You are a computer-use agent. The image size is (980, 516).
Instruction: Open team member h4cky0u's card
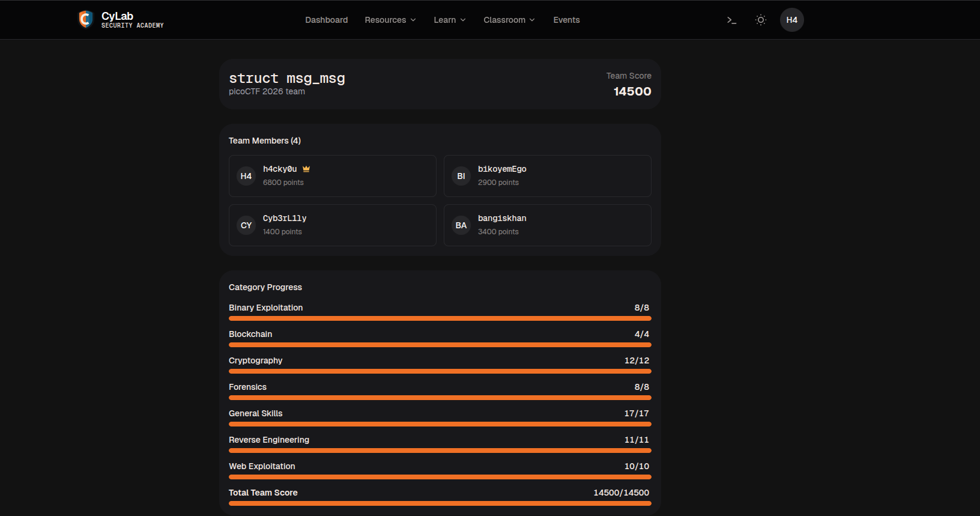point(333,176)
